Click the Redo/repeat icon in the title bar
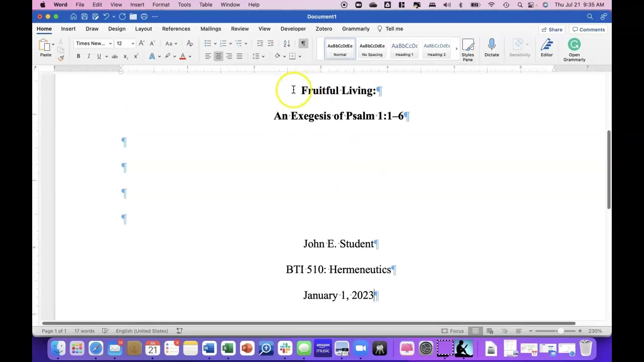Screen dimensions: 644x362 [x=122, y=17]
